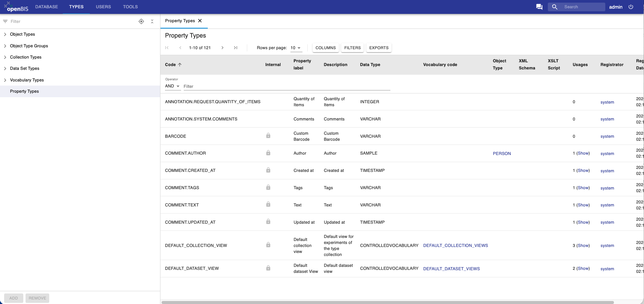Screen dimensions: 644x304
Task: Show usages for DEFAULT_COLLECTION_VIEW
Action: [x=583, y=245]
